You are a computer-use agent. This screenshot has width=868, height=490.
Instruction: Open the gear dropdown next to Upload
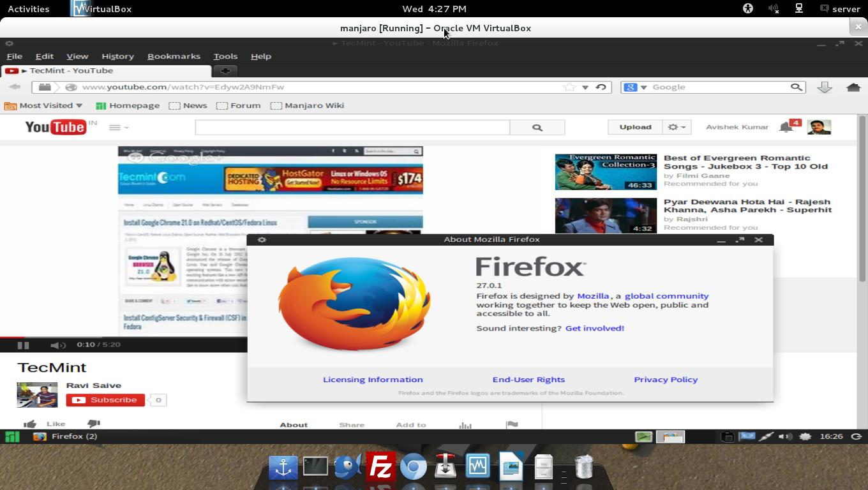pos(677,127)
